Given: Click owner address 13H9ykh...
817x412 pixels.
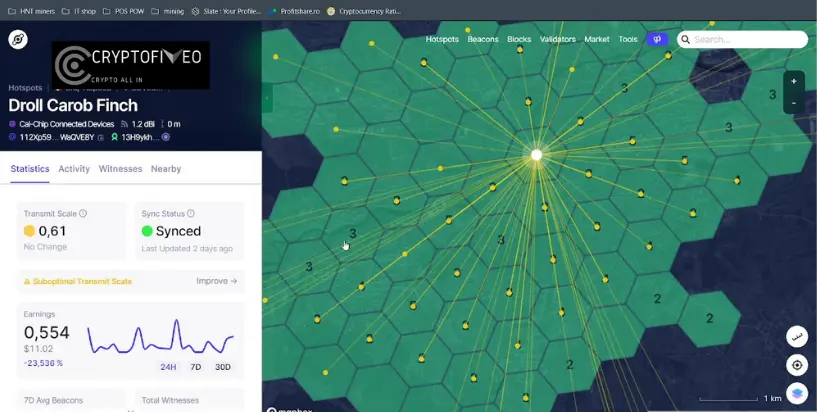Looking at the screenshot, I should click(x=140, y=138).
